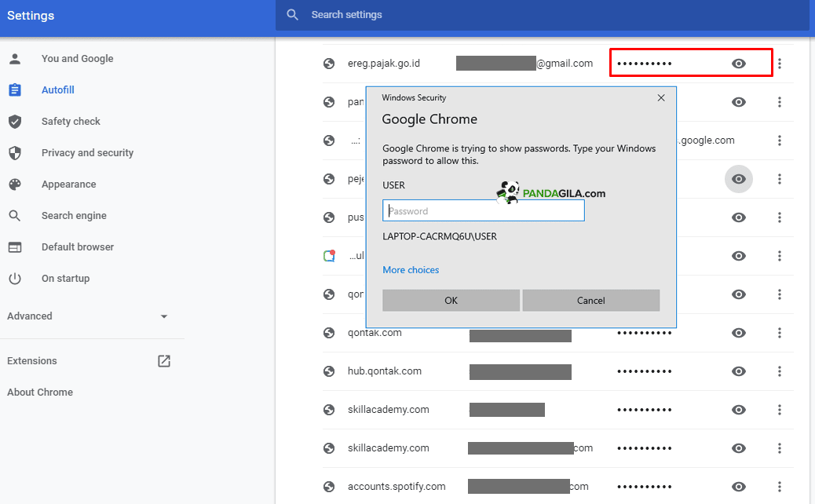Open Default browser settings
Image resolution: width=815 pixels, height=504 pixels.
[x=78, y=247]
